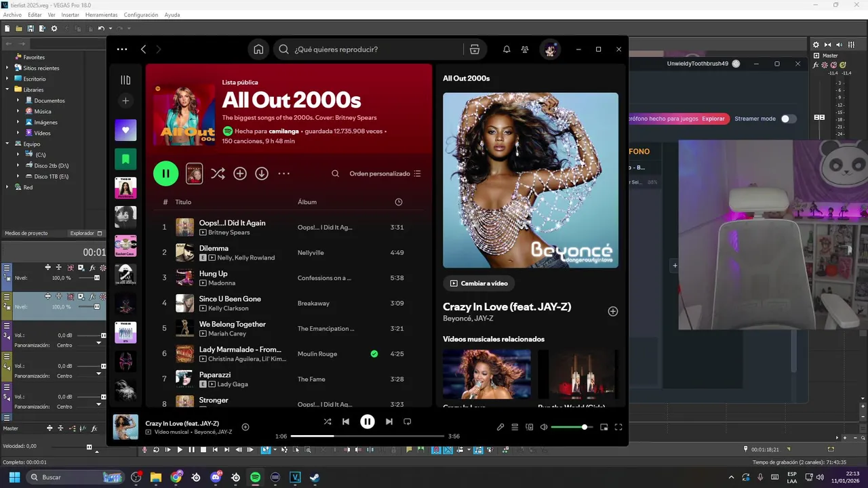Open Liked Songs in the sidebar
Screen dimensions: 868x488
click(x=125, y=130)
